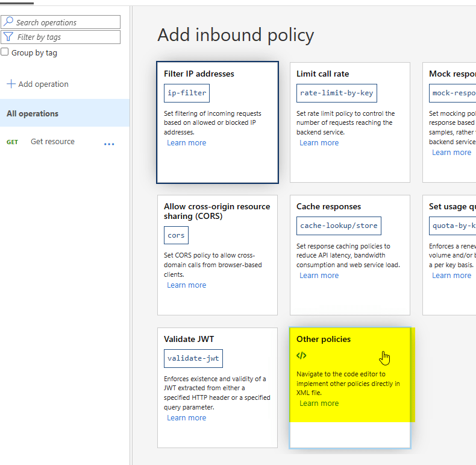476x465 pixels.
Task: Open Learn more under Validate JWT
Action: point(186,418)
